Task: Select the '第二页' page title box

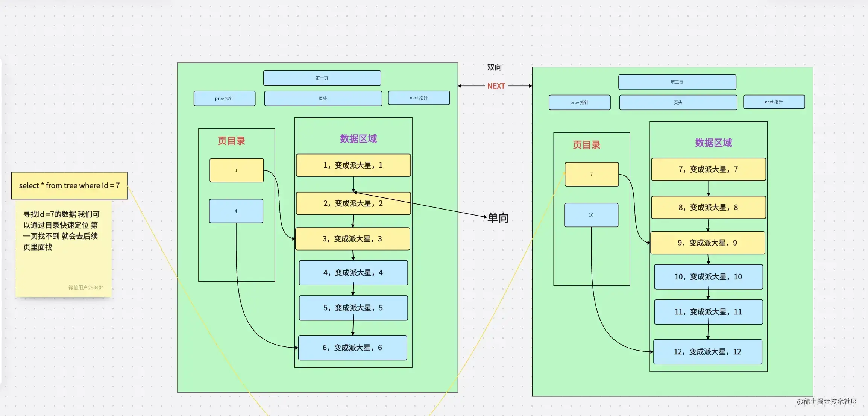Action: (x=677, y=82)
